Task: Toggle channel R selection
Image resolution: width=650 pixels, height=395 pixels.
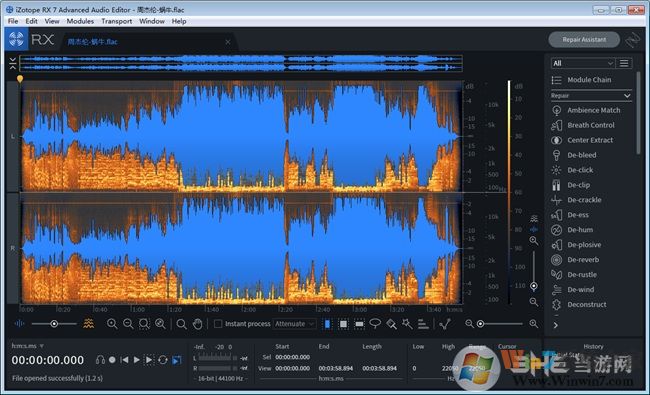Action: click(x=13, y=248)
